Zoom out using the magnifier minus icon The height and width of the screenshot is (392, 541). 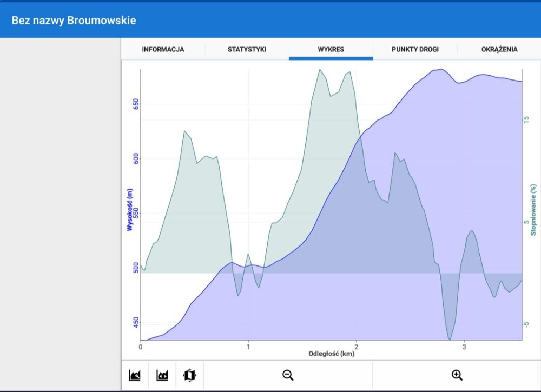coord(288,375)
